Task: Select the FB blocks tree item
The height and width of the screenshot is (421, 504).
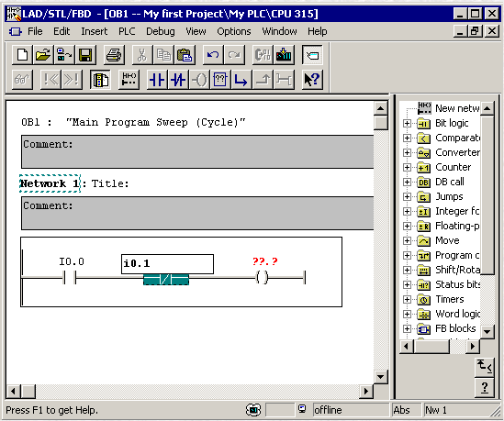Action: 455,328
